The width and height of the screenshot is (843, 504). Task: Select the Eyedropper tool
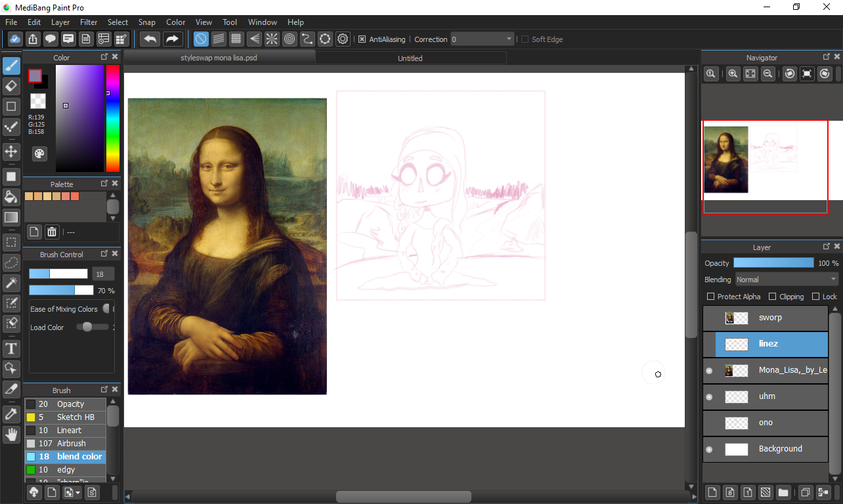[11, 414]
